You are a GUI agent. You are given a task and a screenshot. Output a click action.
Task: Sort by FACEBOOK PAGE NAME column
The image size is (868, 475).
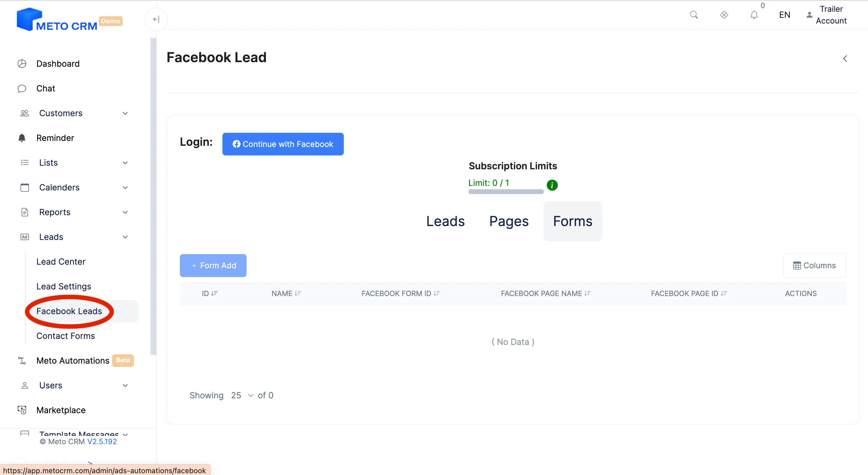click(x=546, y=293)
